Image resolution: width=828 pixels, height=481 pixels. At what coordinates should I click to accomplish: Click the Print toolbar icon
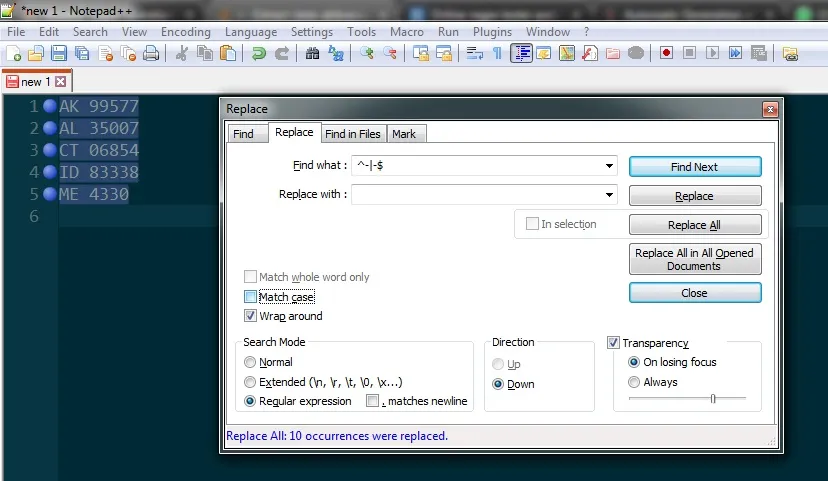[x=151, y=53]
